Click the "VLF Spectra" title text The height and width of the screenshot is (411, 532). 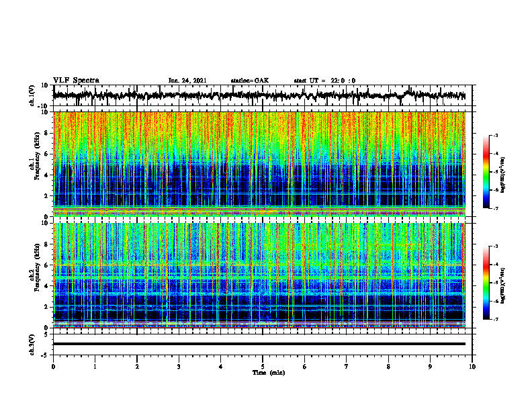tap(76, 81)
